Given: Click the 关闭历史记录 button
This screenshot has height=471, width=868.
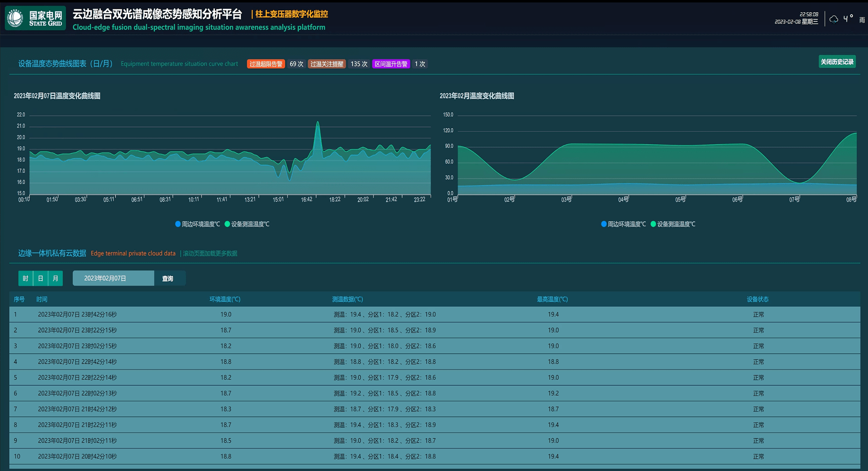Looking at the screenshot, I should coord(837,62).
